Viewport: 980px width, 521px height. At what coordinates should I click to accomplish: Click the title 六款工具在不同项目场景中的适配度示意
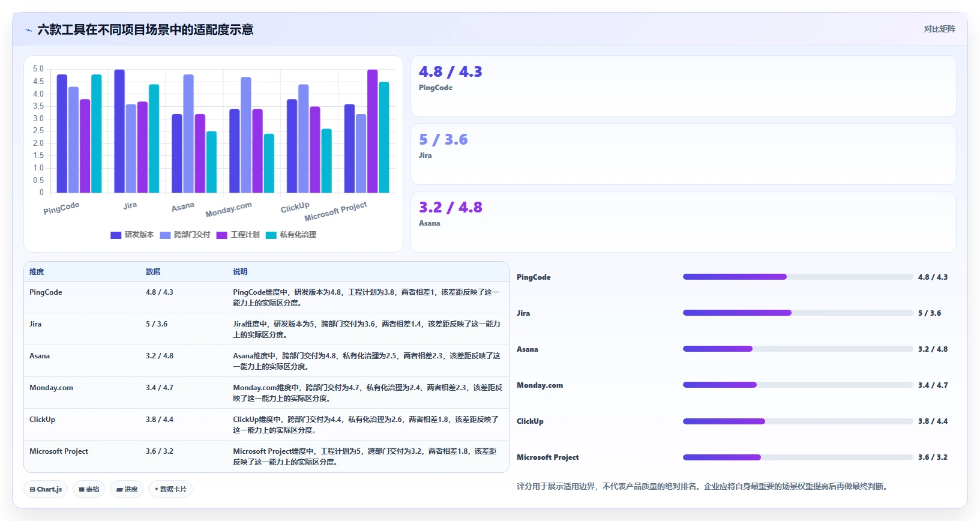click(x=145, y=29)
